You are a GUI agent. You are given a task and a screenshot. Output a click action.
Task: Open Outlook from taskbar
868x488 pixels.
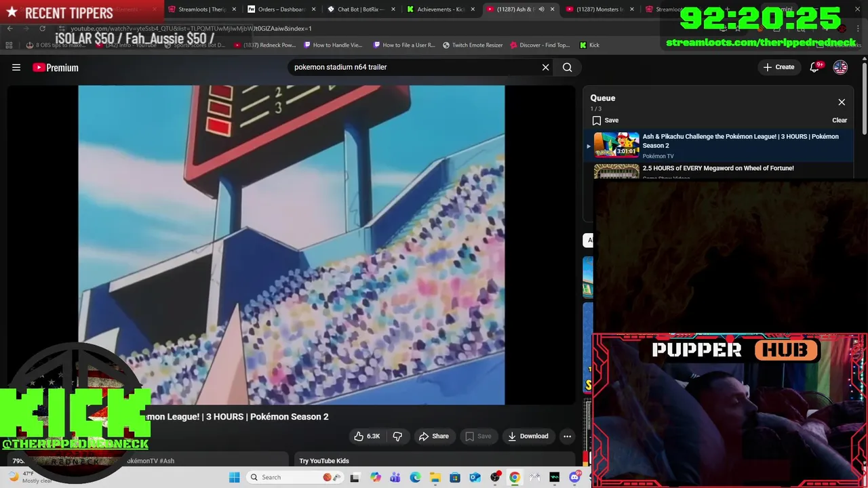click(x=475, y=477)
